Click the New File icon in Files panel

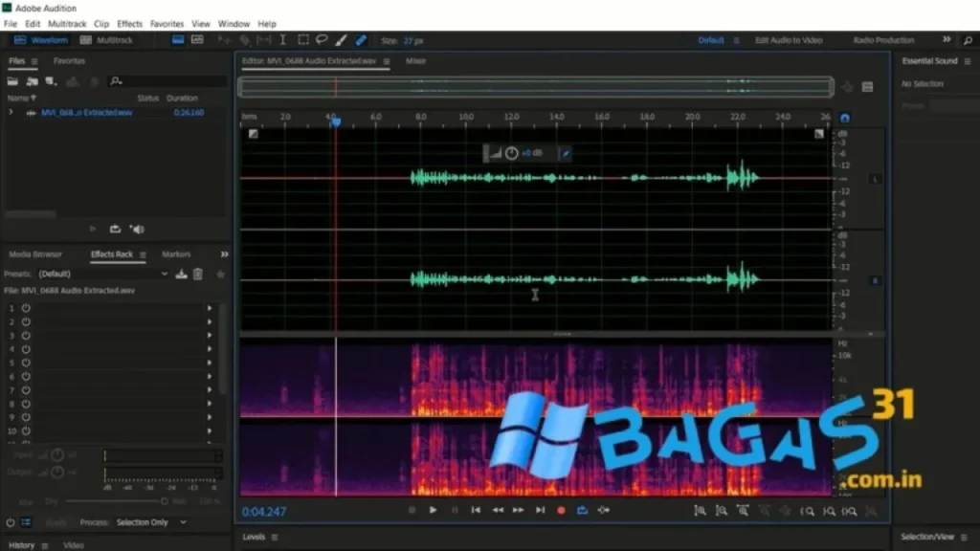[x=52, y=81]
